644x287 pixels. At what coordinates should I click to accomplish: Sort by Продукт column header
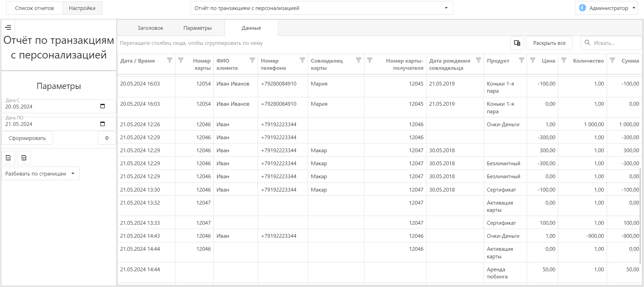498,61
